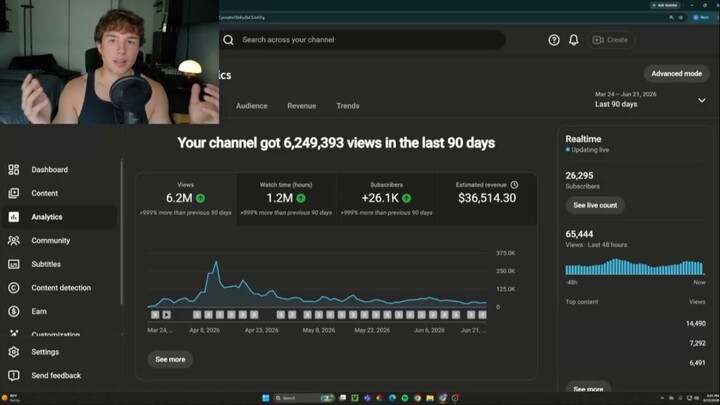Image resolution: width=720 pixels, height=405 pixels.
Task: Click See live count button
Action: pos(595,205)
